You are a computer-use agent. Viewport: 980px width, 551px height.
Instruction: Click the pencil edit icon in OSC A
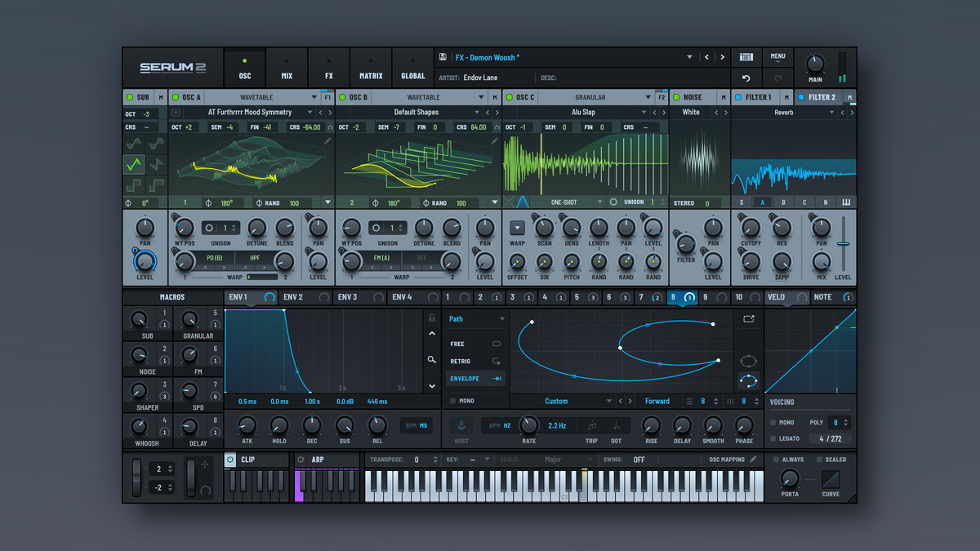pyautogui.click(x=327, y=141)
